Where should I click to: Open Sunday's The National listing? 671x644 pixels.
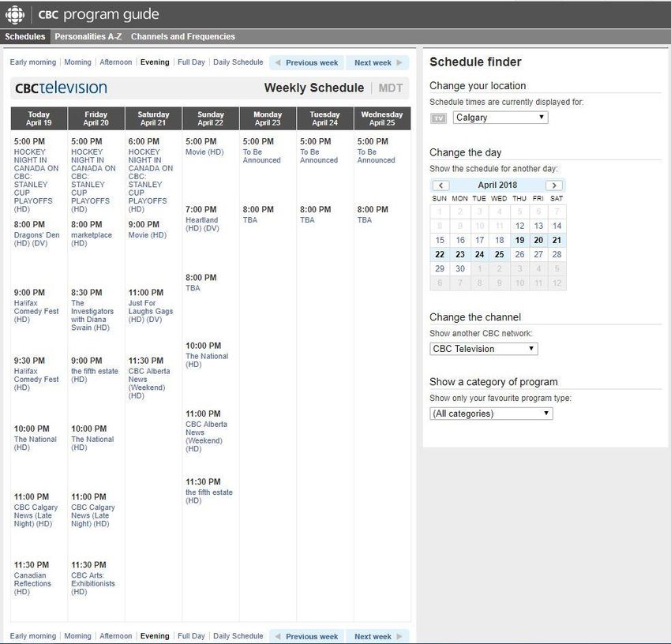pos(207,361)
